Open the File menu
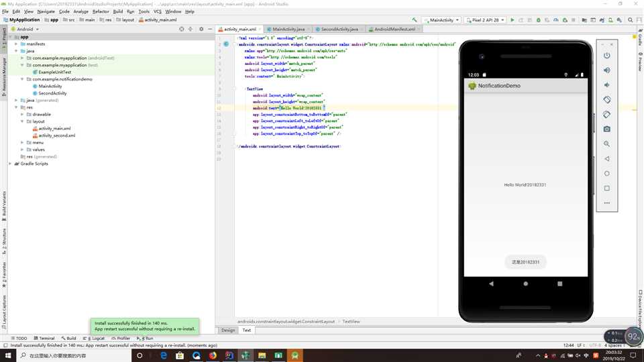 [x=5, y=11]
